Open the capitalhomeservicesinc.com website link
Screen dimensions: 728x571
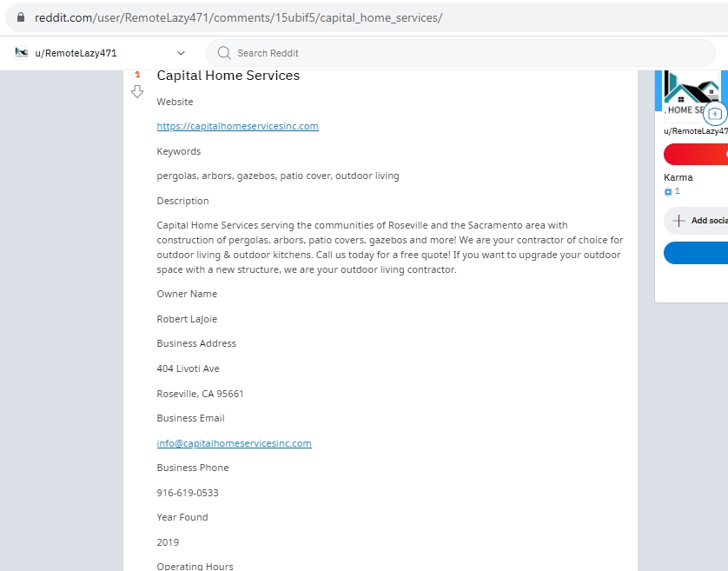[238, 126]
